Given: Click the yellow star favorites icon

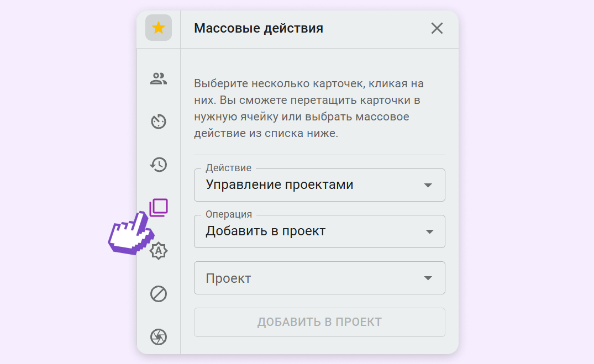Looking at the screenshot, I should tap(159, 28).
